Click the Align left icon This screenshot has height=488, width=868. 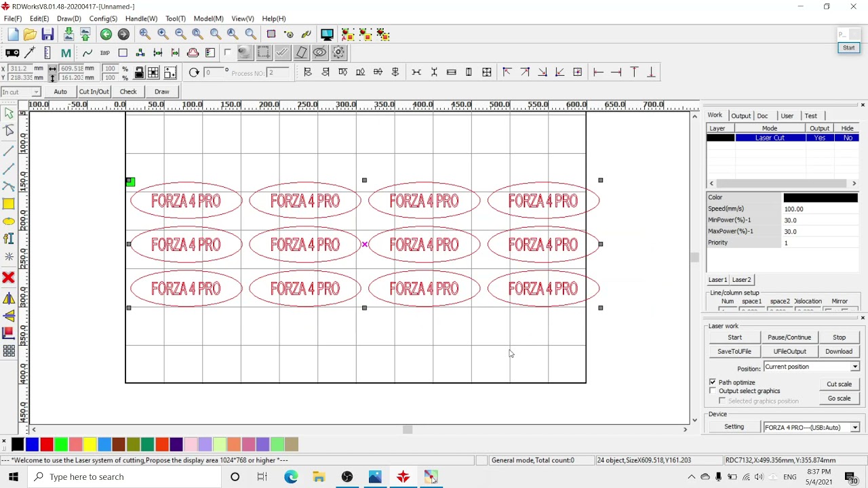point(308,72)
